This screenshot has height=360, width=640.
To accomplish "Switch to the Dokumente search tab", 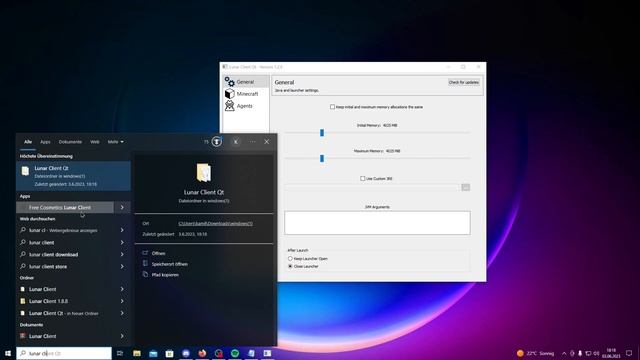I will coord(70,142).
